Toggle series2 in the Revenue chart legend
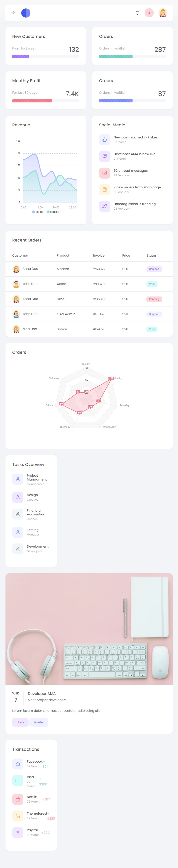The image size is (178, 868). coord(53,212)
